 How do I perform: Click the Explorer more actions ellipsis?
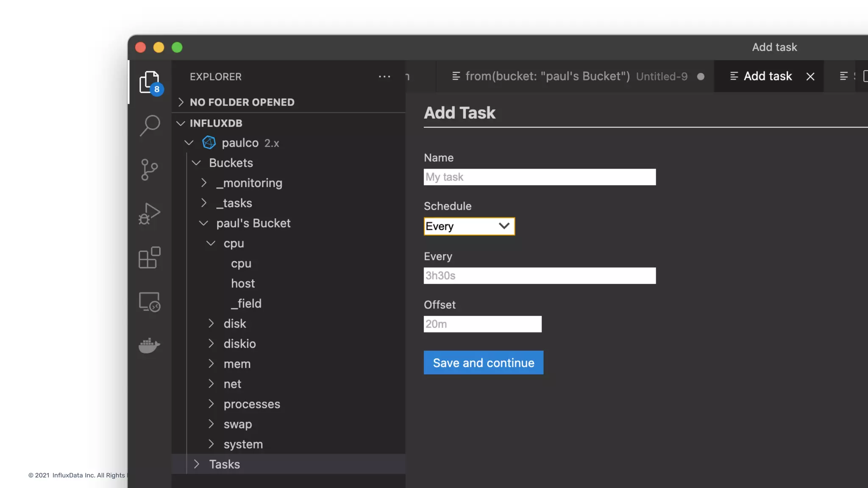[384, 77]
